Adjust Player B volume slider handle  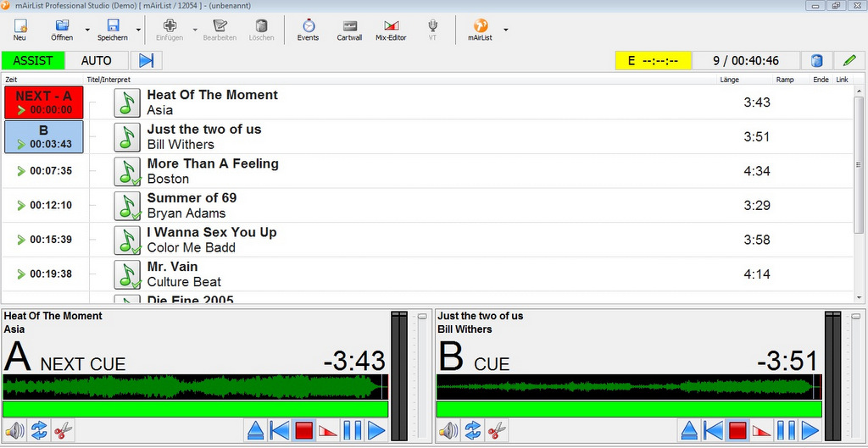[x=856, y=317]
